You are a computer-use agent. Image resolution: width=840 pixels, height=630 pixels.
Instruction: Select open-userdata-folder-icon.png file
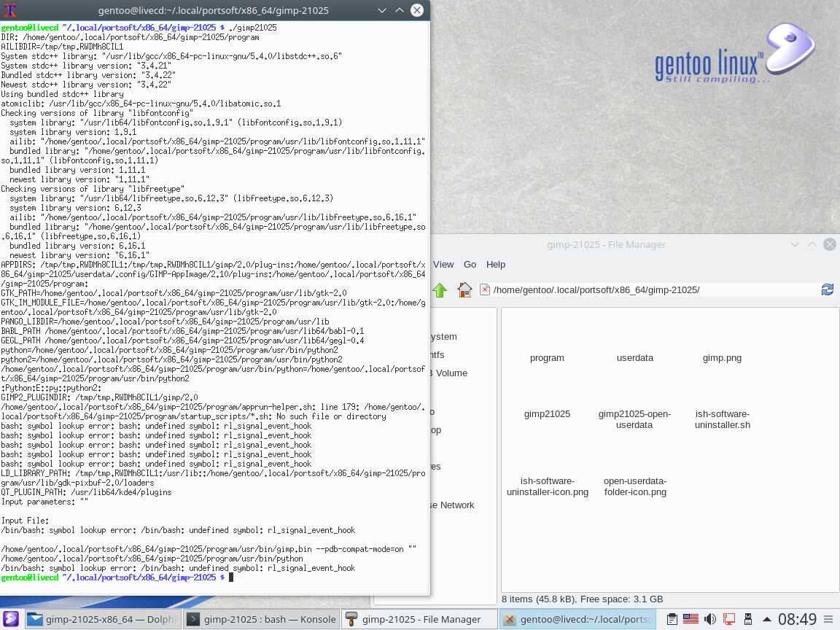[635, 486]
